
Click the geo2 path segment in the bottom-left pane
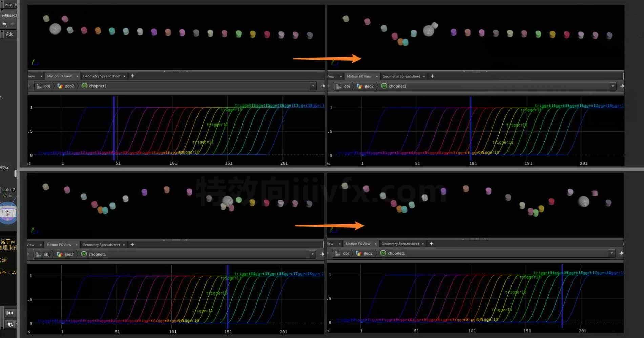click(65, 254)
